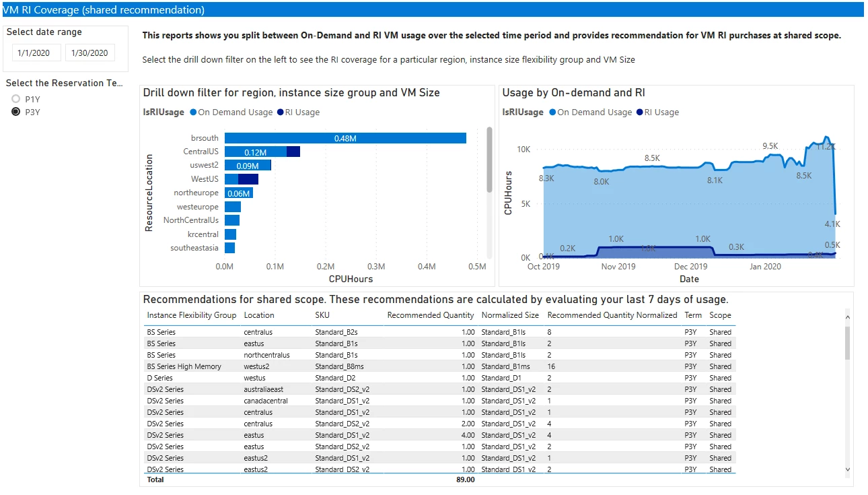Image resolution: width=868 pixels, height=495 pixels.
Task: Click the Standard_D1 normalized size cell
Action: [x=501, y=378]
